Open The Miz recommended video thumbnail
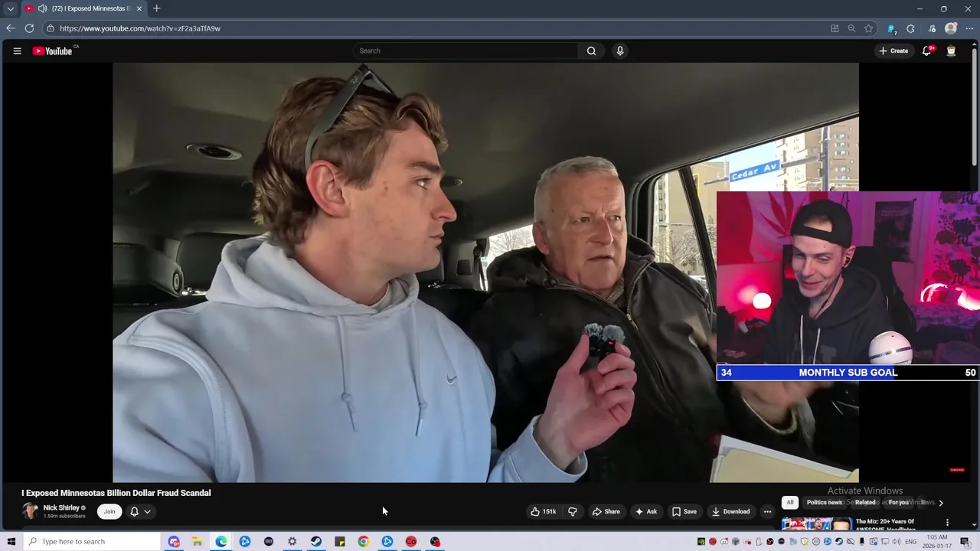 click(817, 524)
